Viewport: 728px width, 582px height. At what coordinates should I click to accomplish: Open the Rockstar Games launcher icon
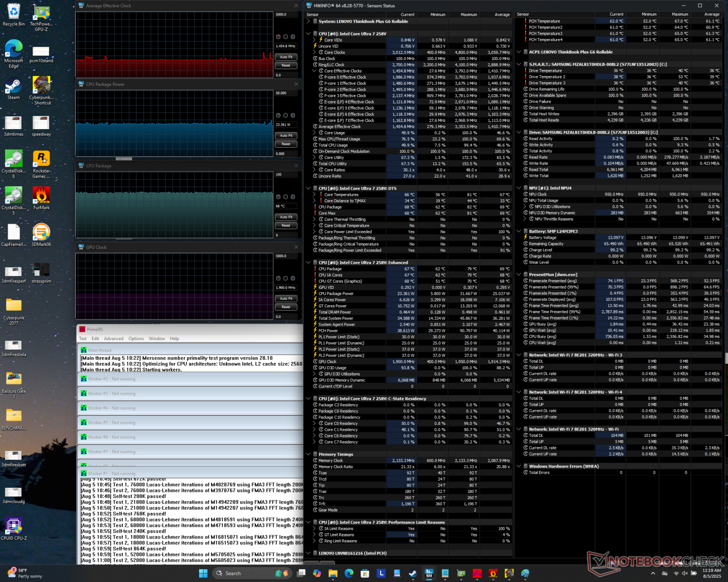[41, 165]
